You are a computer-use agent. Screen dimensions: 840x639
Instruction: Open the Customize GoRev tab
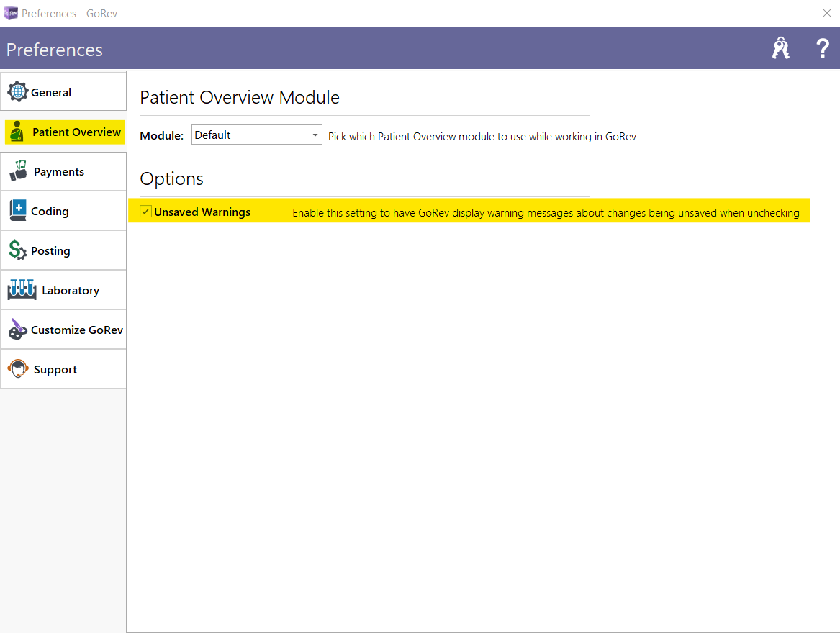click(x=63, y=330)
